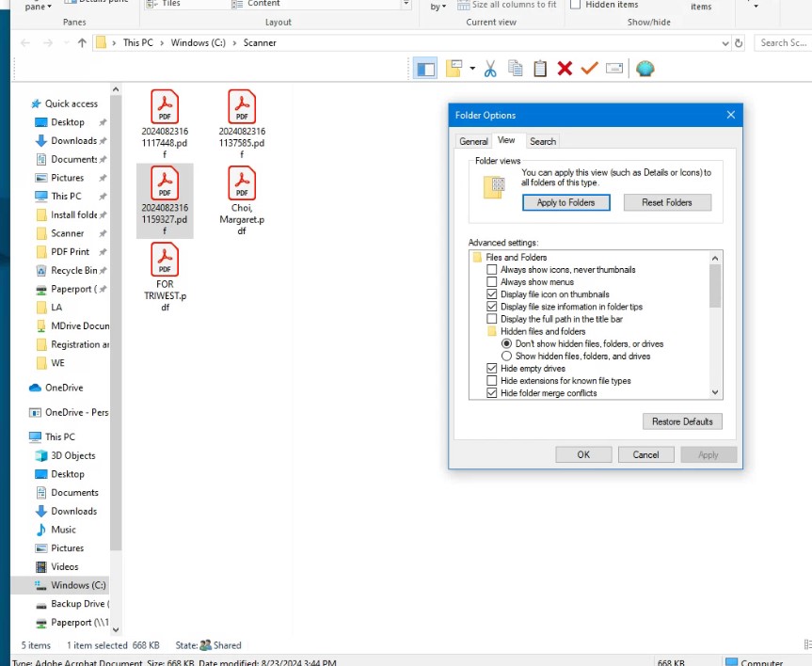The image size is (812, 666).
Task: Click the Advanced settings scrollbar up arrow
Action: click(x=715, y=258)
